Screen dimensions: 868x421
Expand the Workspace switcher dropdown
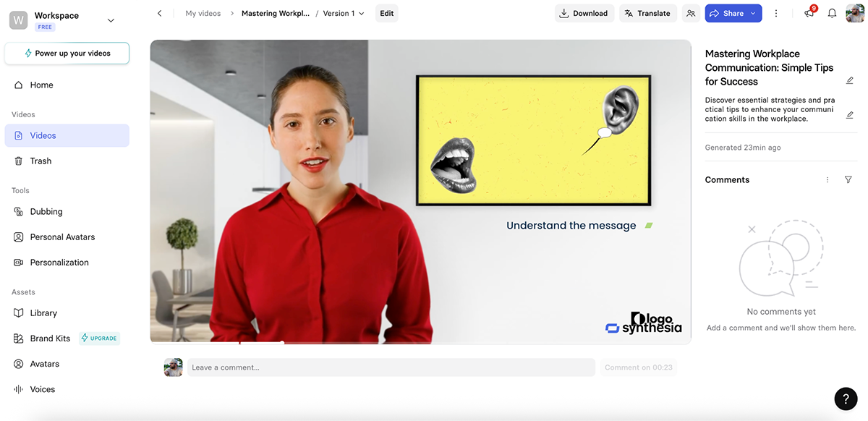click(x=111, y=20)
